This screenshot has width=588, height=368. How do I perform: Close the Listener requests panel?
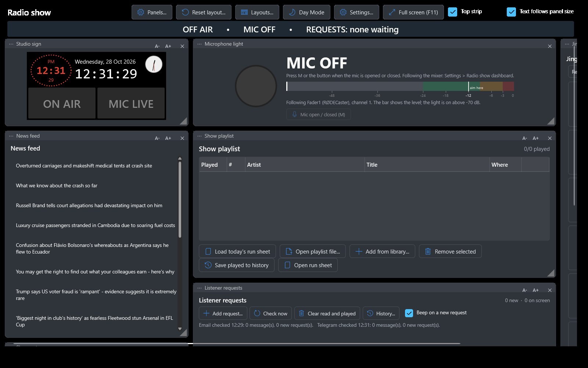point(550,290)
